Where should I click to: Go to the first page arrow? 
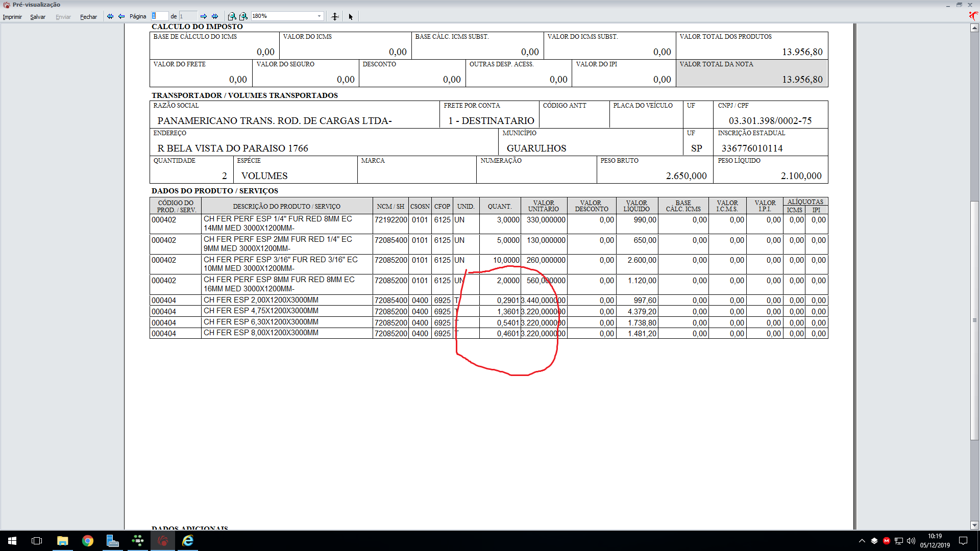tap(110, 16)
